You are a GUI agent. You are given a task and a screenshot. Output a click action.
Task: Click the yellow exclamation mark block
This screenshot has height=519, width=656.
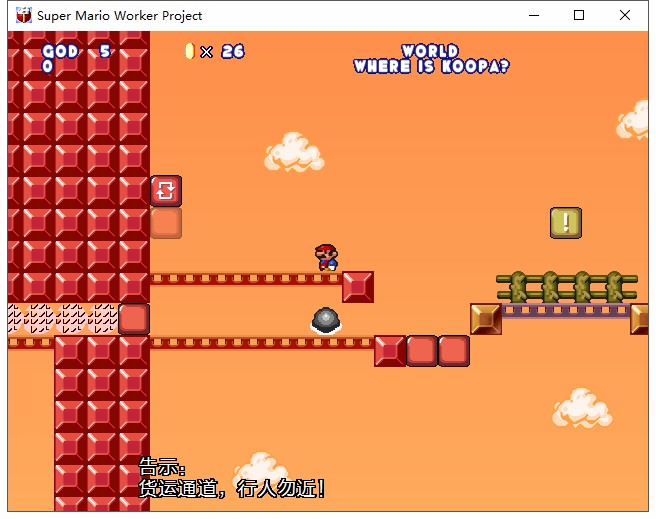coord(566,223)
